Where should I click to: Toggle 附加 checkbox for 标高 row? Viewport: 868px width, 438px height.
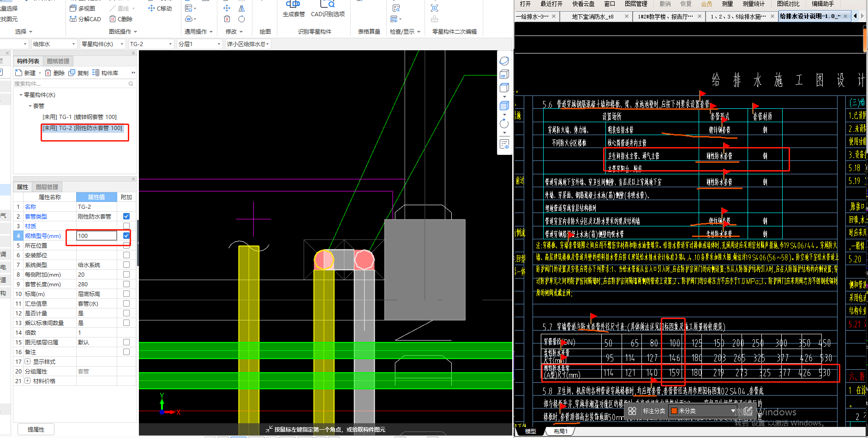click(x=126, y=294)
